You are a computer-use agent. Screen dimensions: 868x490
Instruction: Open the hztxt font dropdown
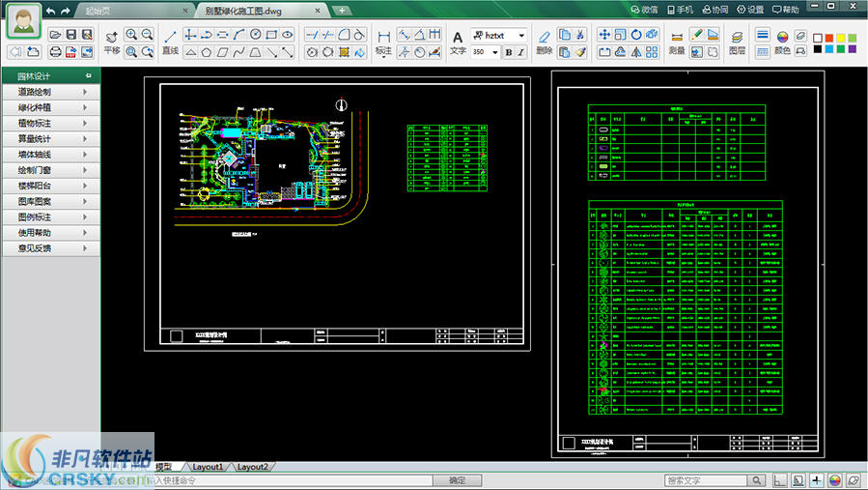tap(521, 35)
